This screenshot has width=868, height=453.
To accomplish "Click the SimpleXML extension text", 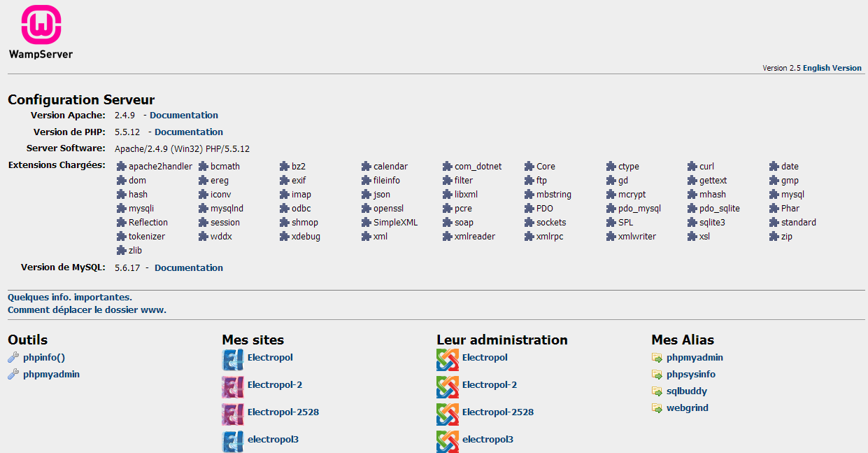I will (x=396, y=223).
